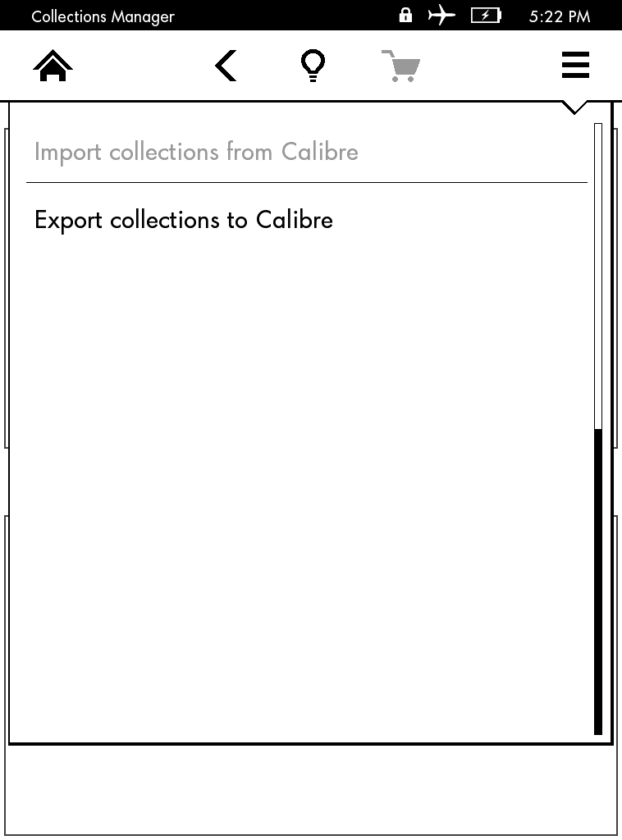Tap the Back arrow icon

(x=226, y=66)
